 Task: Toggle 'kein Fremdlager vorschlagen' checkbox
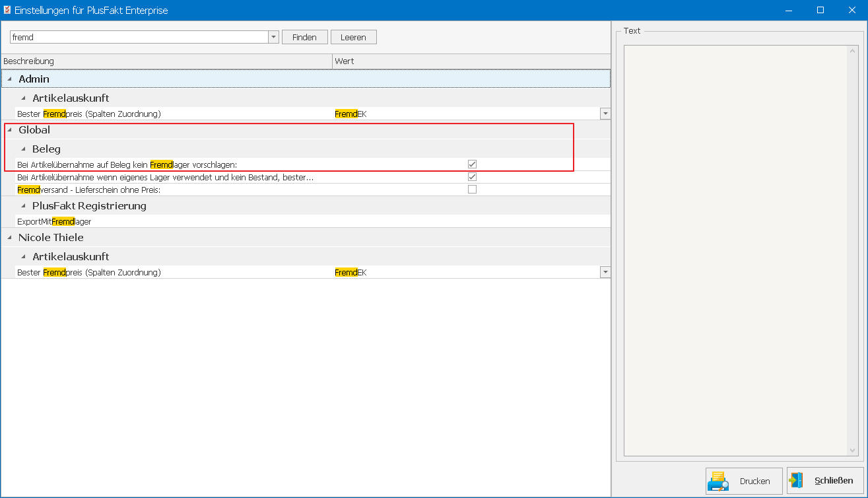click(x=472, y=164)
